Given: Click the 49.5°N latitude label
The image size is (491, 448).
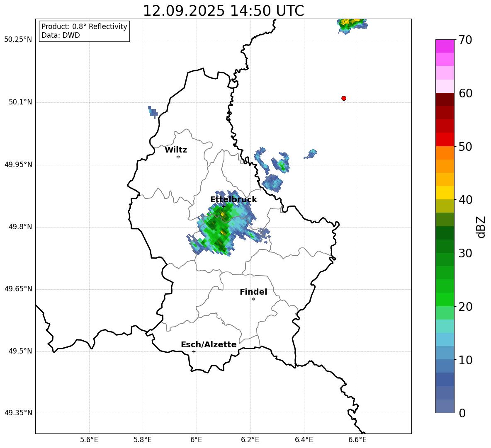Looking at the screenshot, I should pyautogui.click(x=20, y=351).
